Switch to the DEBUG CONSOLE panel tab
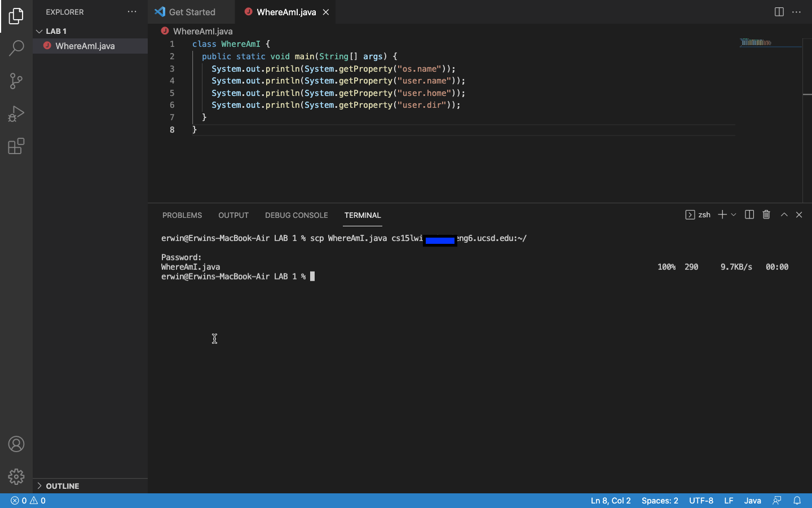The width and height of the screenshot is (812, 508). [x=297, y=215]
